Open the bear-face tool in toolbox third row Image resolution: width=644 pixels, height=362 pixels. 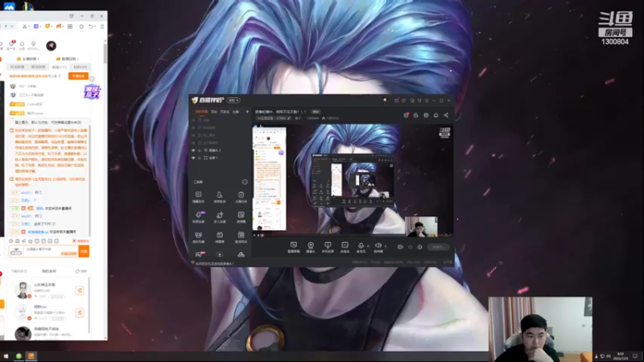click(x=198, y=237)
